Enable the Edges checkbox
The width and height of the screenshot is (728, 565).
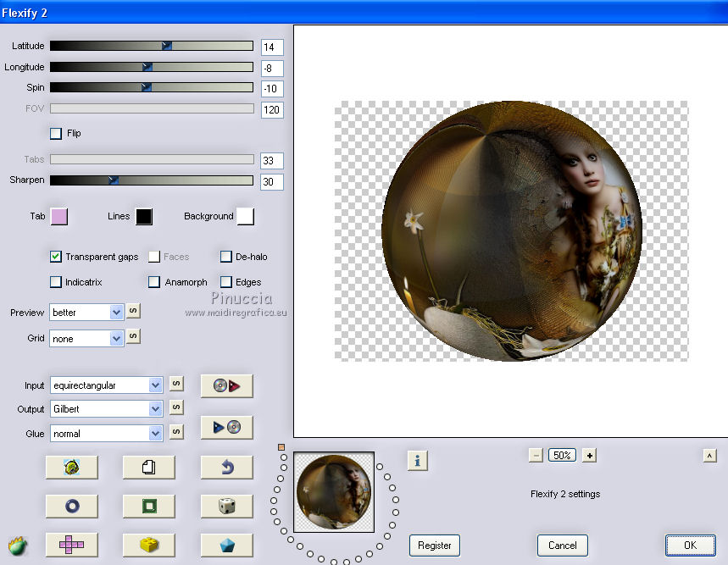[x=226, y=282]
